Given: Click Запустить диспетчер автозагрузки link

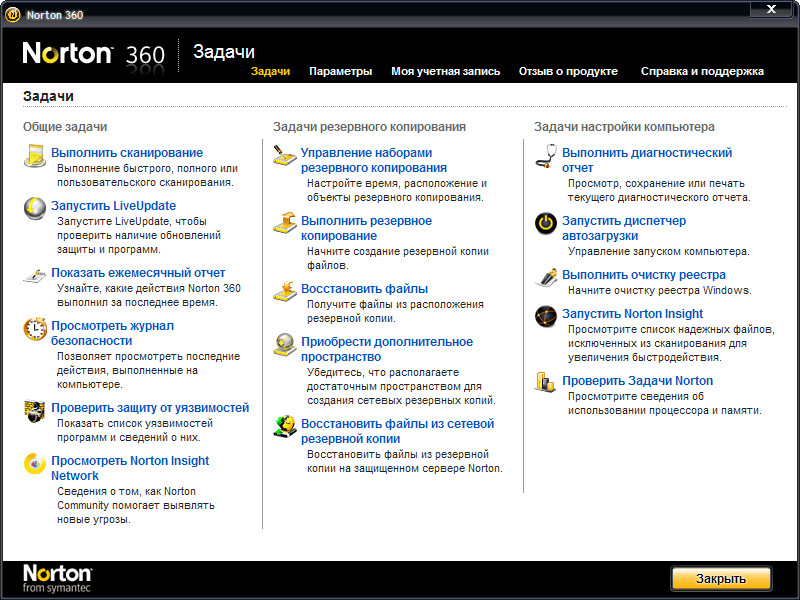Looking at the screenshot, I should point(624,228).
